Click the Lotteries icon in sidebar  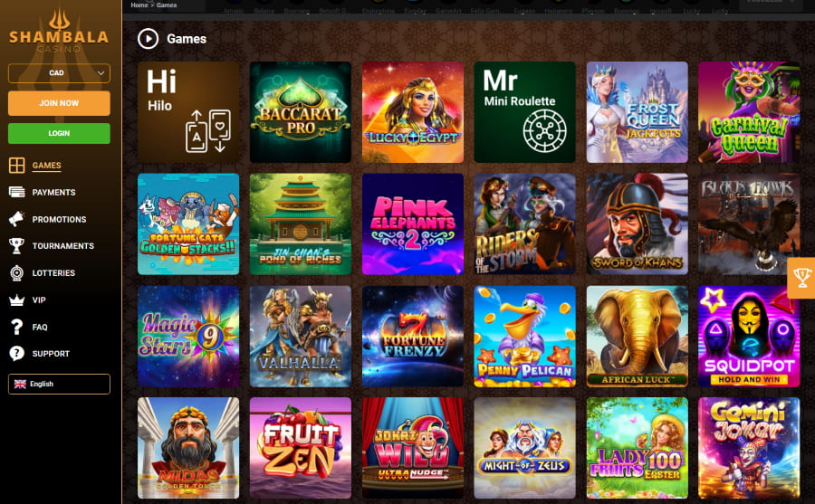[x=16, y=272]
